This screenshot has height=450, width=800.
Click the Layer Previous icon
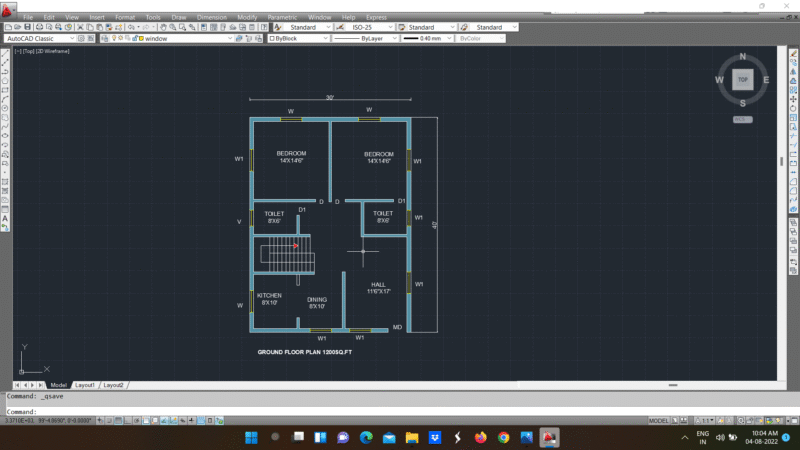point(249,38)
